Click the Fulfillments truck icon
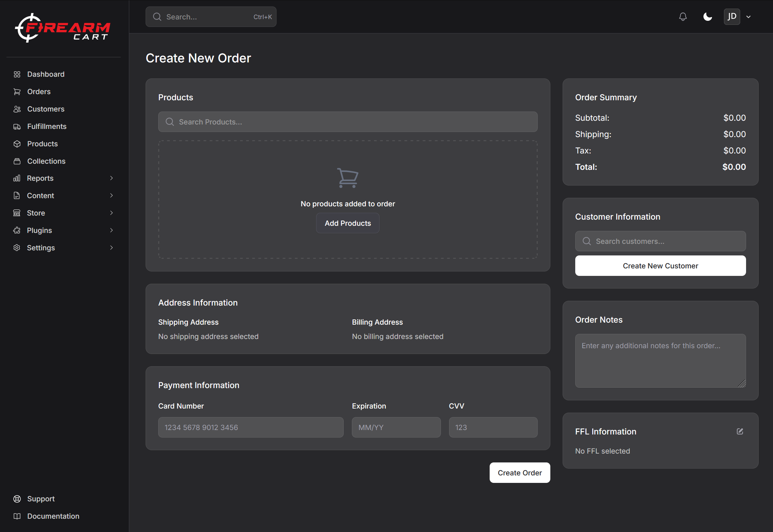This screenshot has width=773, height=532. coord(17,127)
